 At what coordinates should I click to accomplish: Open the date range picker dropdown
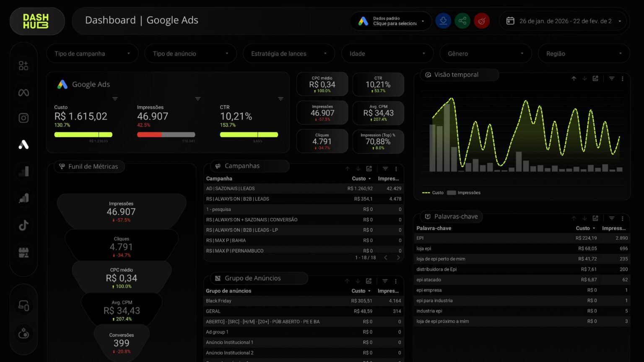tap(564, 21)
